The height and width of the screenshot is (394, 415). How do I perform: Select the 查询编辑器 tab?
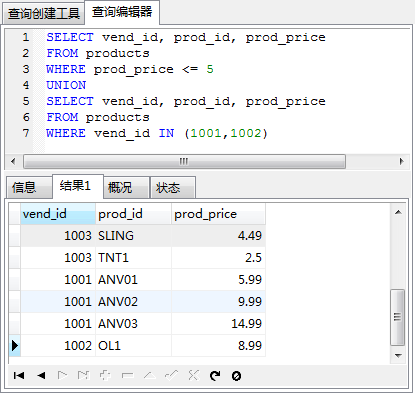122,12
